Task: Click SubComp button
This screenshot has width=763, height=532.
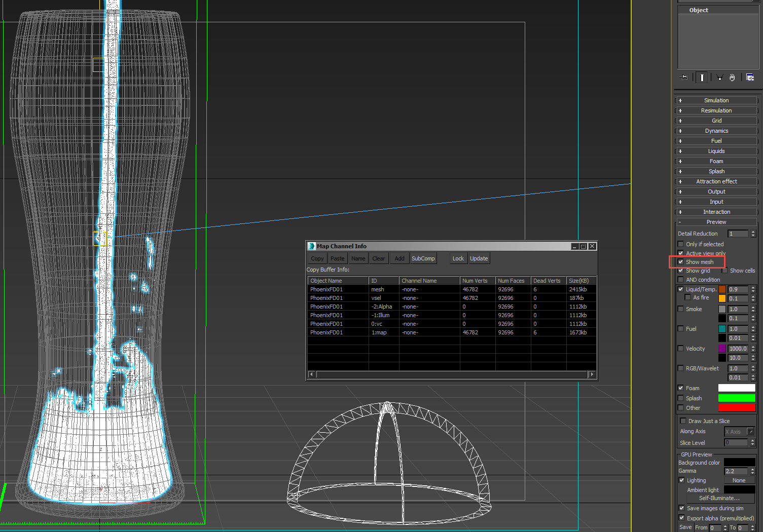Action: pos(423,258)
